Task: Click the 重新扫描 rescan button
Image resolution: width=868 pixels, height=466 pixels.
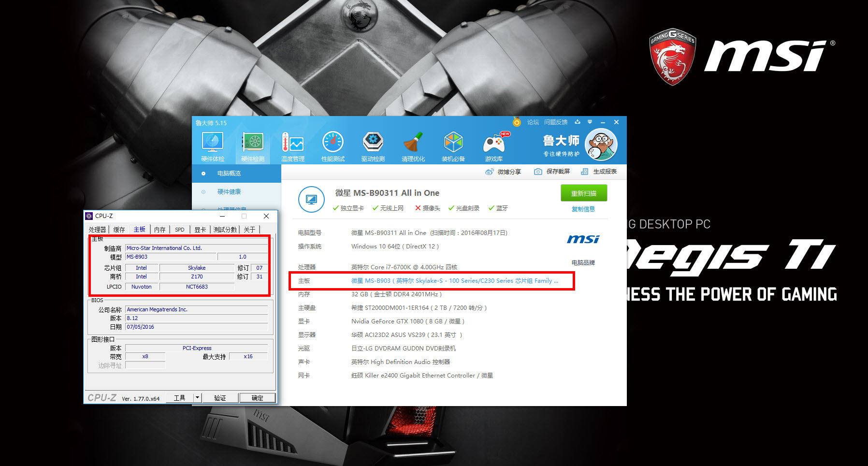Action: [x=584, y=193]
